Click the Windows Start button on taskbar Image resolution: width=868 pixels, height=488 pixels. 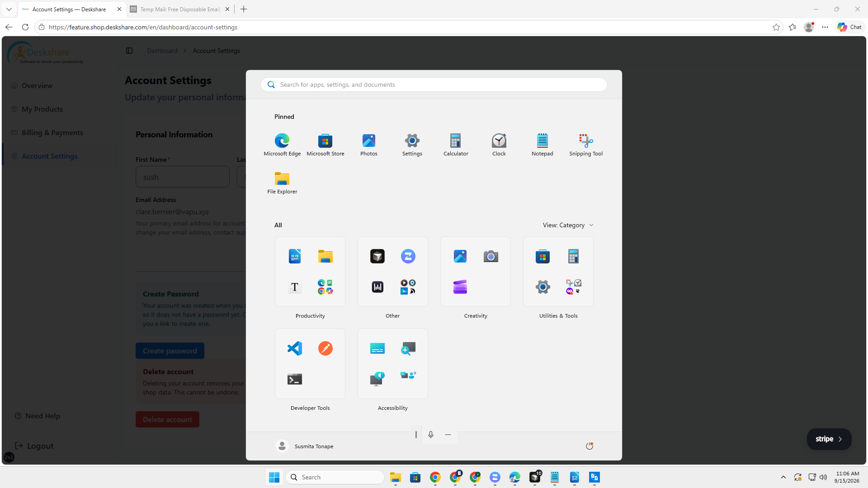tap(274, 477)
